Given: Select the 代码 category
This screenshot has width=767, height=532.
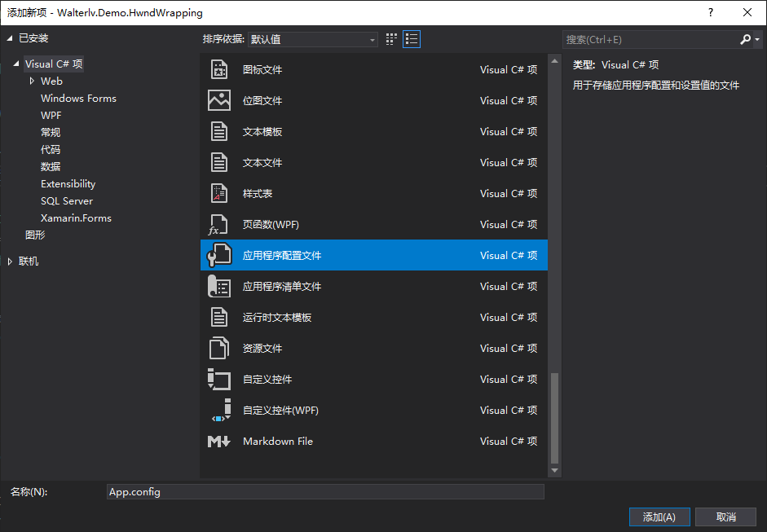Looking at the screenshot, I should pyautogui.click(x=51, y=150).
